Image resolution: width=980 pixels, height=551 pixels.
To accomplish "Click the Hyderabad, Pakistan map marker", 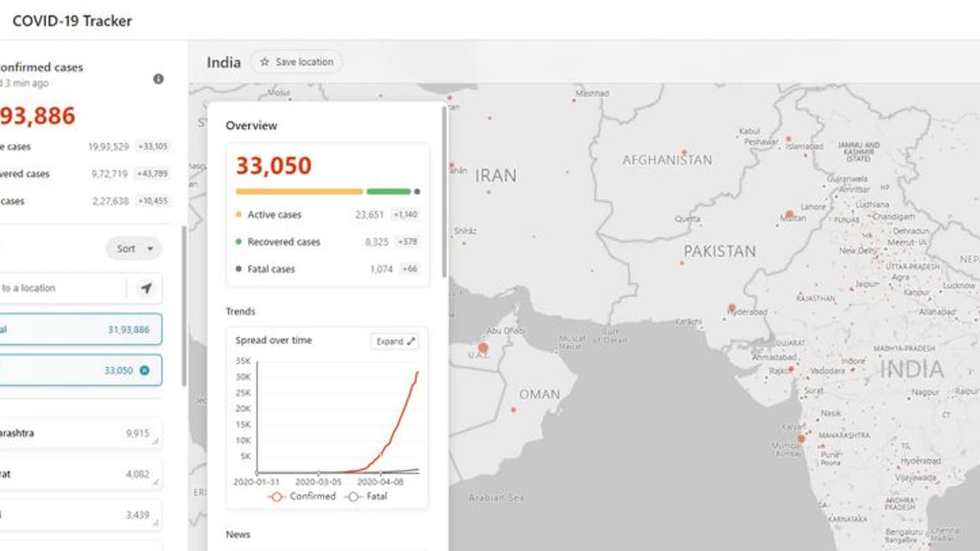I will [x=732, y=308].
